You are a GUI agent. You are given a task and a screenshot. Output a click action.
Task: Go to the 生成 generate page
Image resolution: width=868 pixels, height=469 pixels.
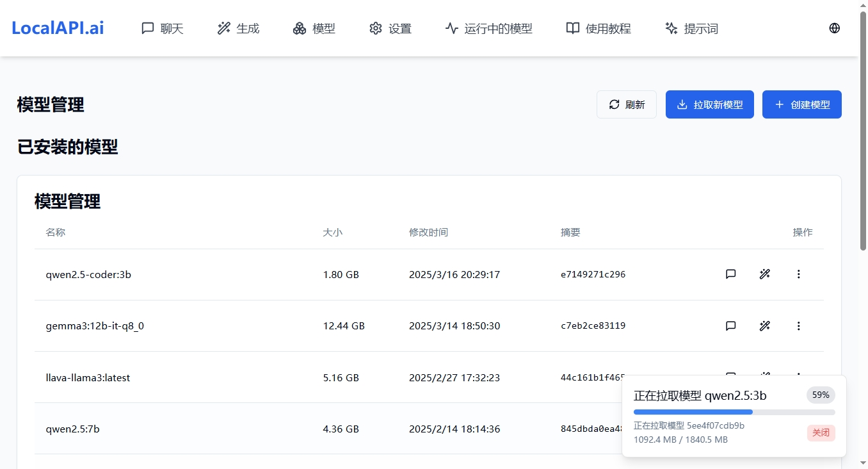click(238, 29)
